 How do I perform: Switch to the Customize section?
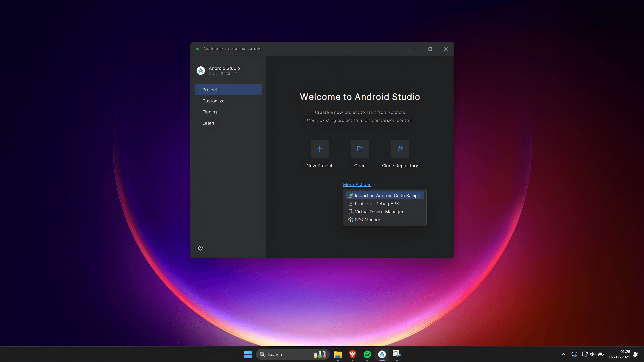coord(213,101)
